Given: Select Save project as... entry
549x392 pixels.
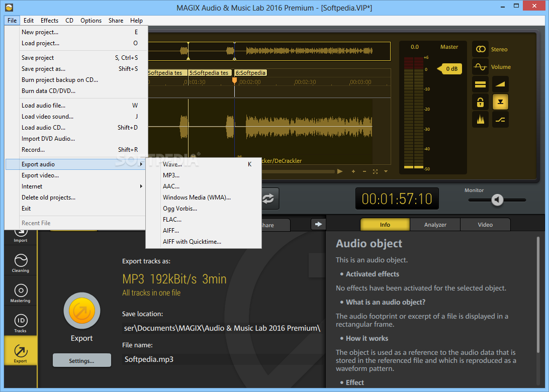Looking at the screenshot, I should [75, 68].
